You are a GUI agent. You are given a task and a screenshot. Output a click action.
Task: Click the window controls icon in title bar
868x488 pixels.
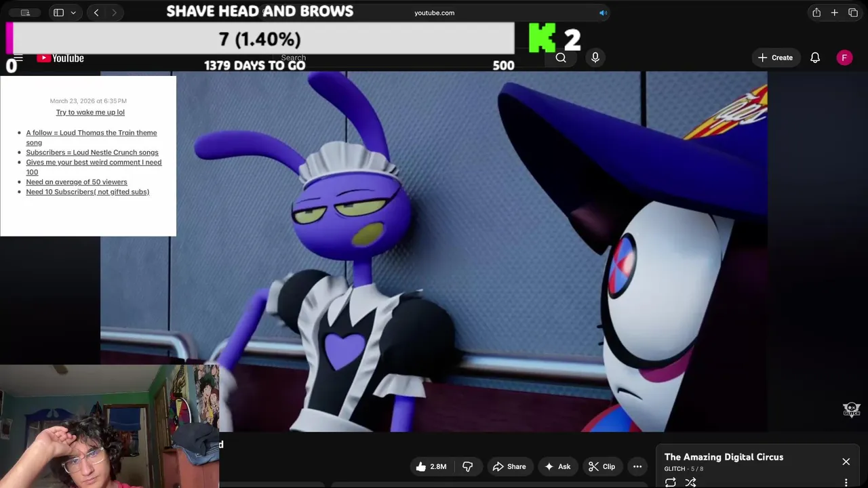tap(25, 12)
